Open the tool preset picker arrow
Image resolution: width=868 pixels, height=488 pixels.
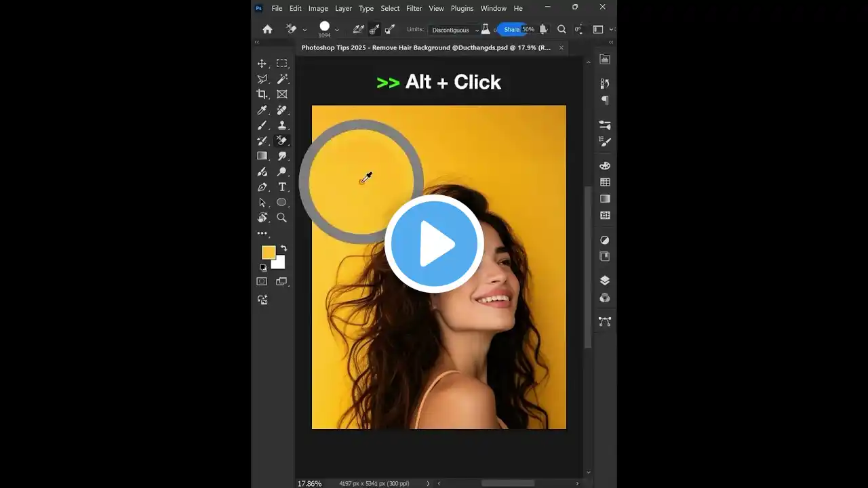pos(304,30)
